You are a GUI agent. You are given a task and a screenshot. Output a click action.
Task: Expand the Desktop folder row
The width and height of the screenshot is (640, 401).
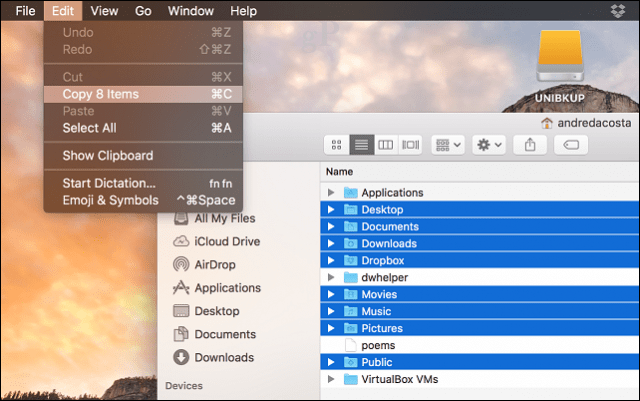(331, 209)
